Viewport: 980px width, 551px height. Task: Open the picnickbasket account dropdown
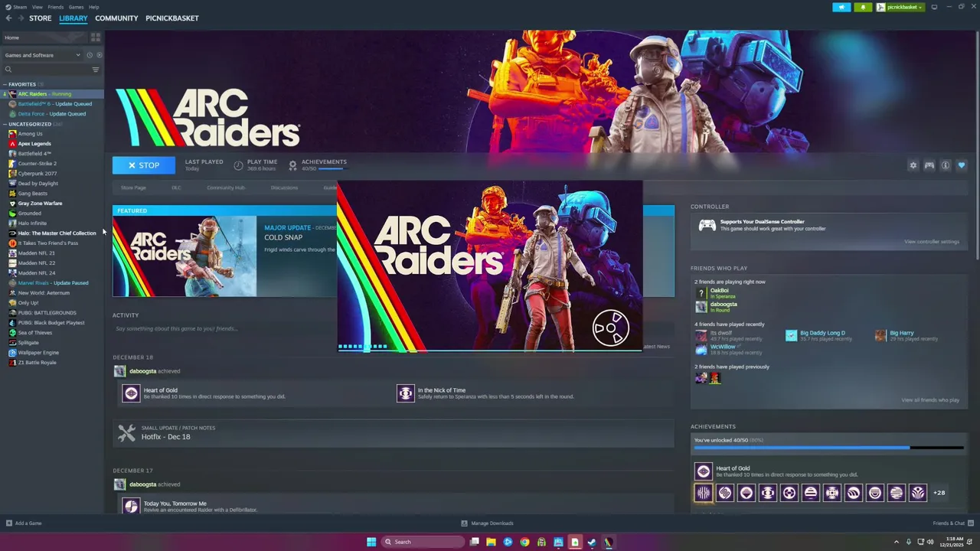pyautogui.click(x=900, y=7)
